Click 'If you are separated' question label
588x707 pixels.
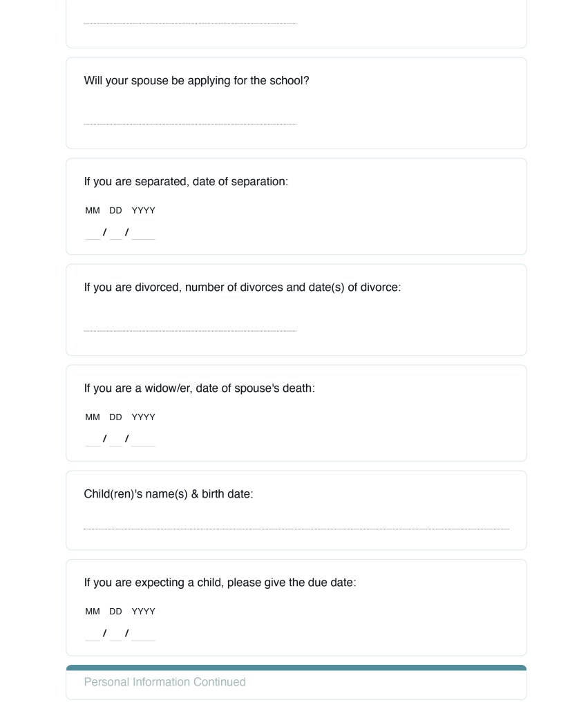(186, 182)
